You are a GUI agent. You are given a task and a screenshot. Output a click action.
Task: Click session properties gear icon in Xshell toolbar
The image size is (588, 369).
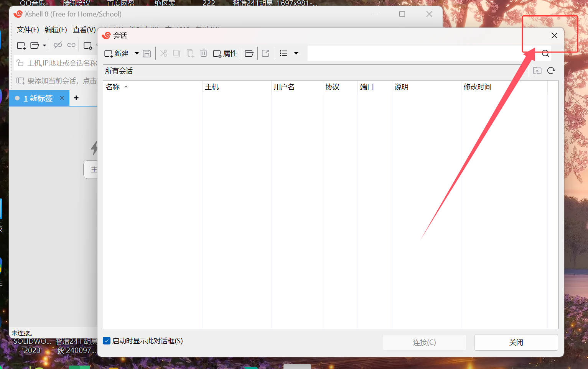(x=88, y=46)
